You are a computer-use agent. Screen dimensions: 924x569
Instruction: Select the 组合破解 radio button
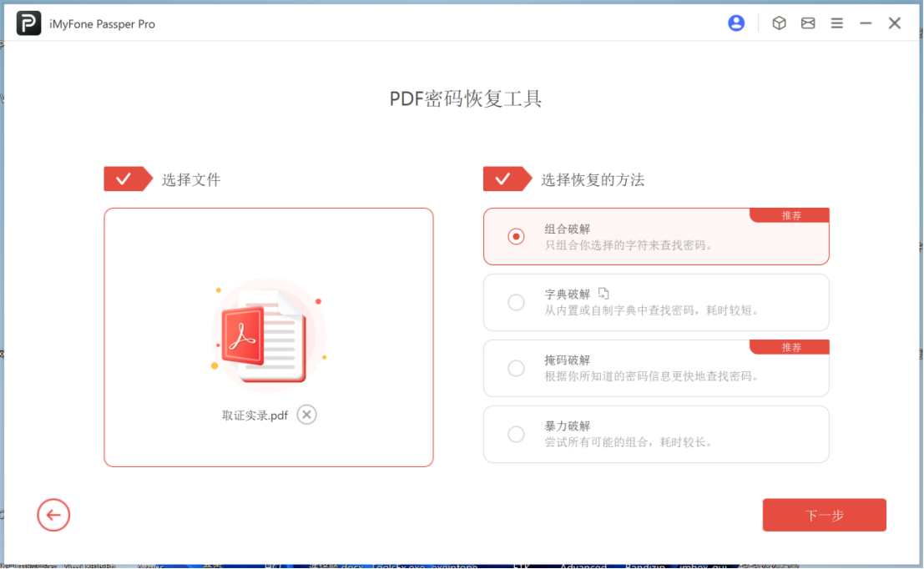pos(516,236)
